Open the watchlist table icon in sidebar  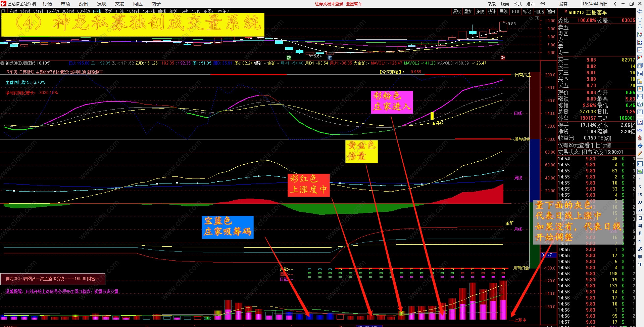coord(640,35)
